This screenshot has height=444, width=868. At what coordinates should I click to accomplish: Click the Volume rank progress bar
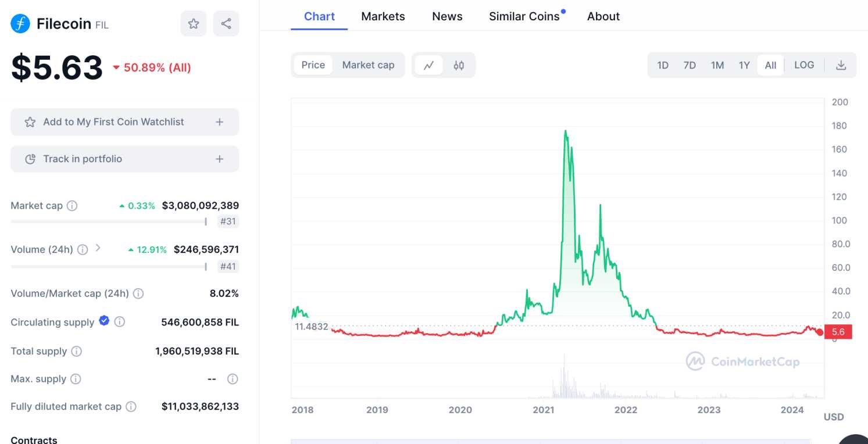tap(109, 267)
